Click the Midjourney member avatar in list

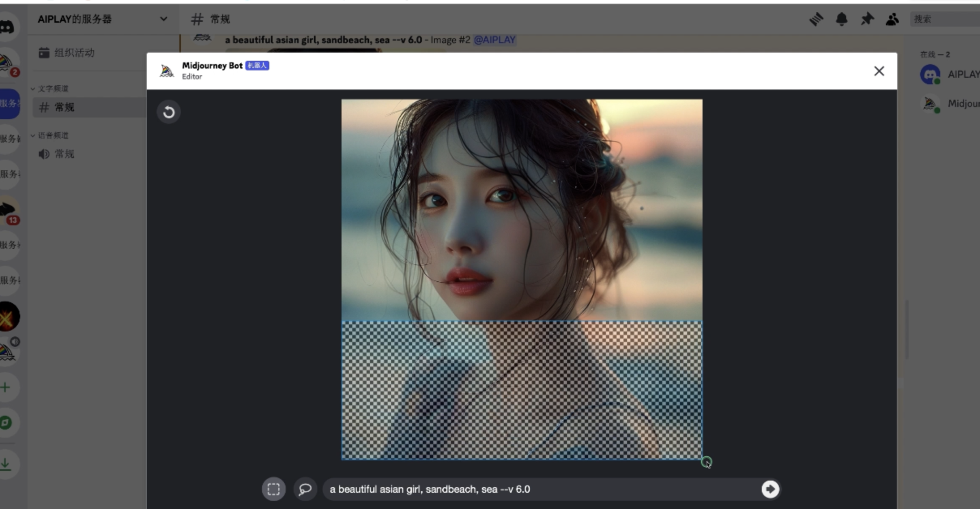pos(930,104)
